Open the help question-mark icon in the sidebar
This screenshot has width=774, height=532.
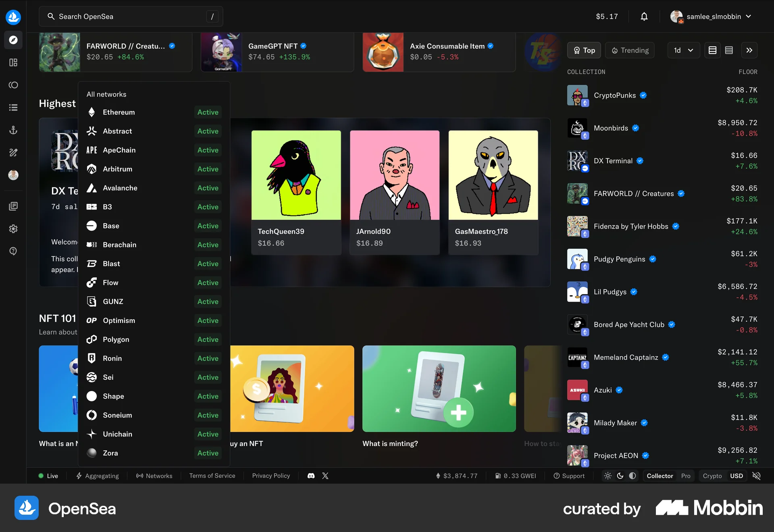click(x=13, y=251)
